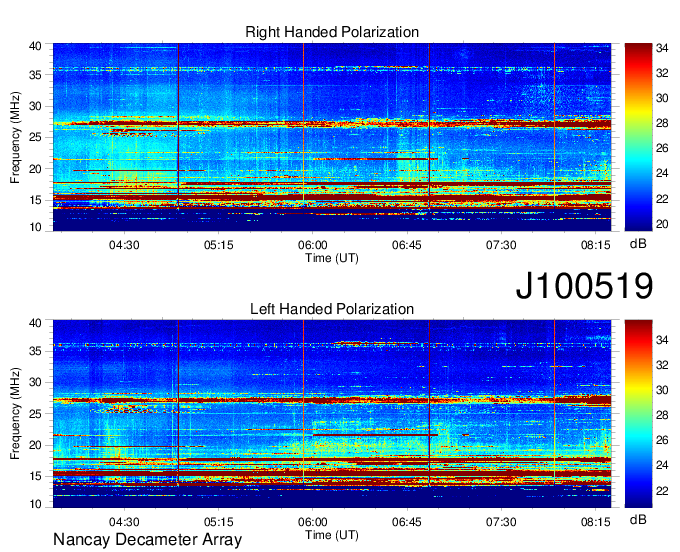Viewport: 680px width, 552px height.
Task: Click the 06:00 time tick under the Left Handed plot
Action: tap(313, 522)
